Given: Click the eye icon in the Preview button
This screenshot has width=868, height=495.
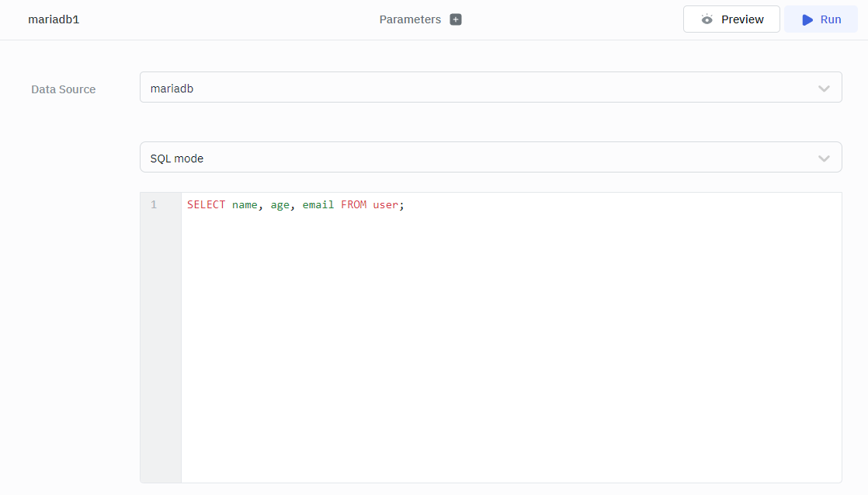Looking at the screenshot, I should pyautogui.click(x=707, y=19).
